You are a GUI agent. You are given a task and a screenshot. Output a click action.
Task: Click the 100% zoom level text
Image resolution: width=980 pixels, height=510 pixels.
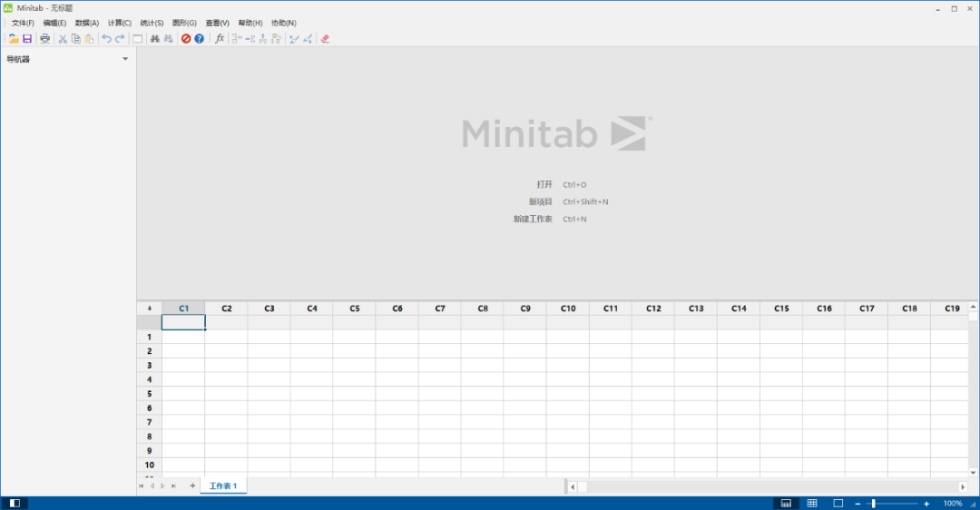tap(953, 503)
